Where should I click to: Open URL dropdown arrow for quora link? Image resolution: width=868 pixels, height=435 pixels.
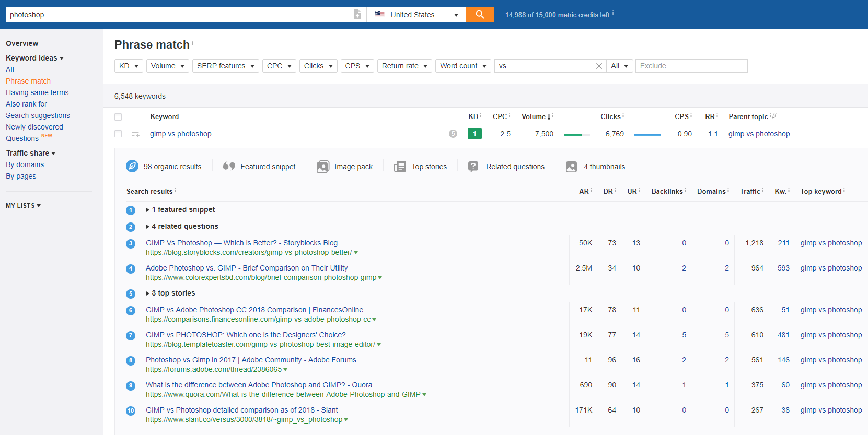424,395
